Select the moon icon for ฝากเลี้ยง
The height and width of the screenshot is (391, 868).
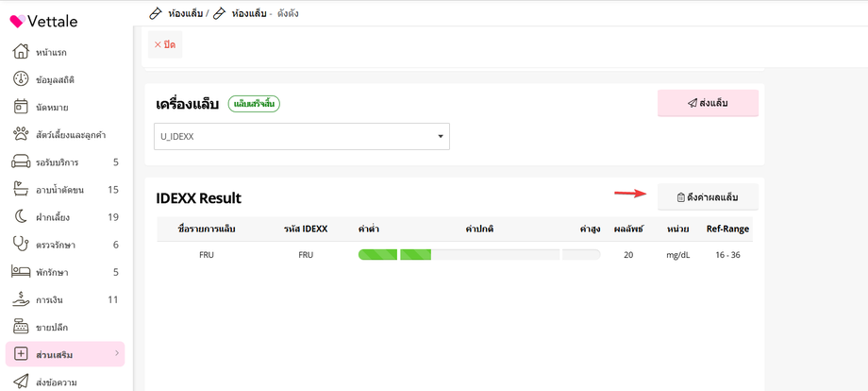(x=21, y=217)
